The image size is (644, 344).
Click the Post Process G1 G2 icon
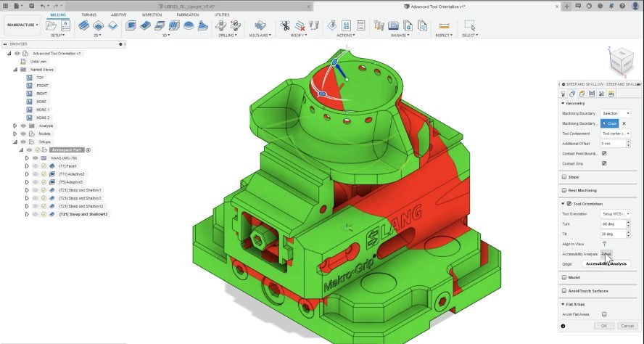tap(346, 25)
